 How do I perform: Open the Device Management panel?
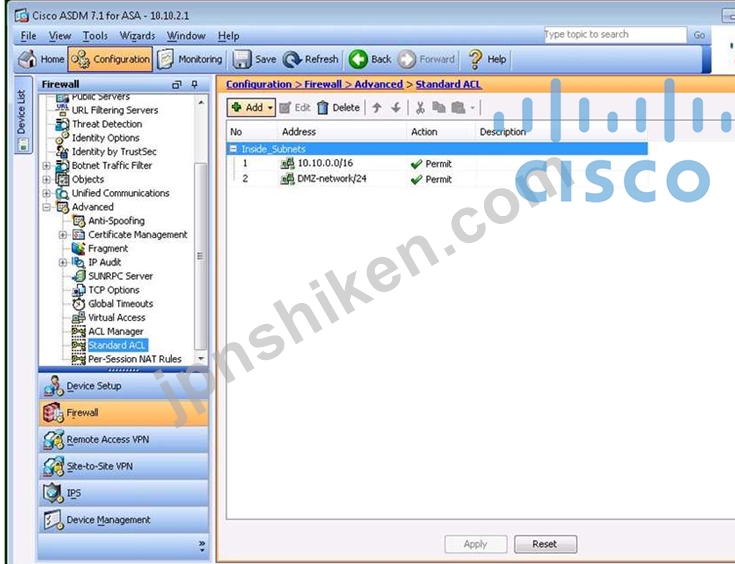(123, 519)
